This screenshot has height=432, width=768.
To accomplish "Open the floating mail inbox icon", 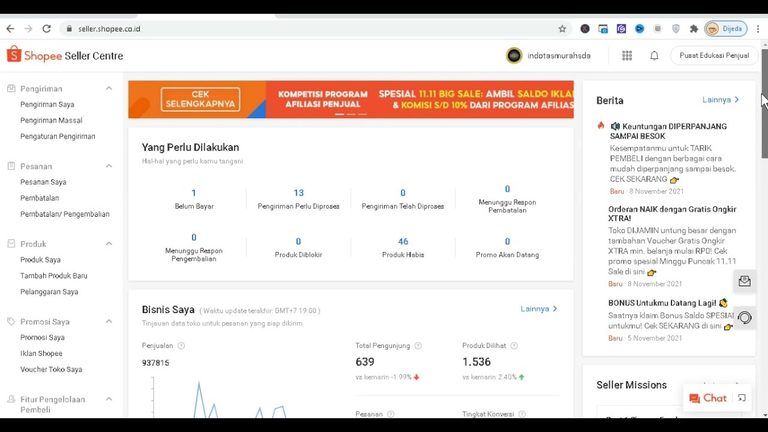I will [744, 281].
